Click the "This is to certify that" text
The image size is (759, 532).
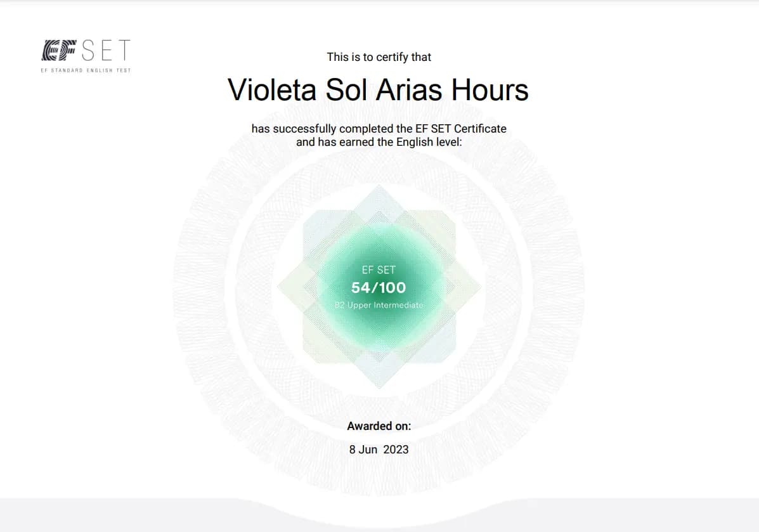(379, 57)
